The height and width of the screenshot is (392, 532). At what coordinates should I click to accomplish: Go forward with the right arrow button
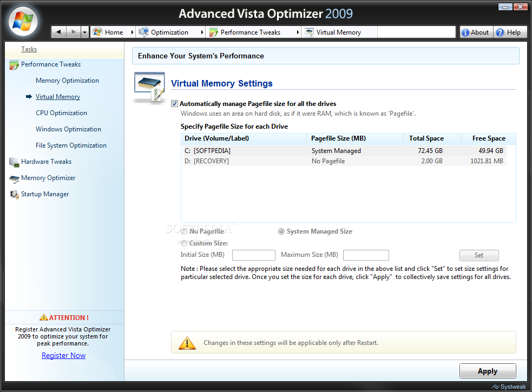point(73,32)
